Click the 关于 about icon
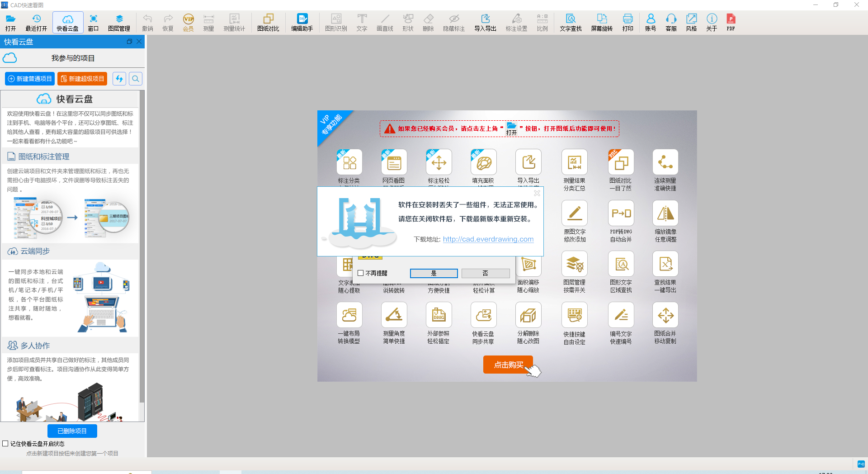The image size is (868, 474). point(712,23)
